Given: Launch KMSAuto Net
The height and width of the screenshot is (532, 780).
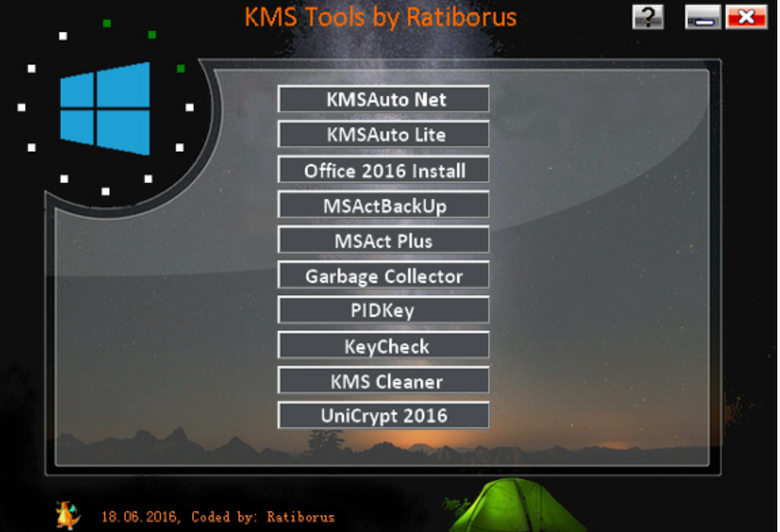Looking at the screenshot, I should click(383, 100).
